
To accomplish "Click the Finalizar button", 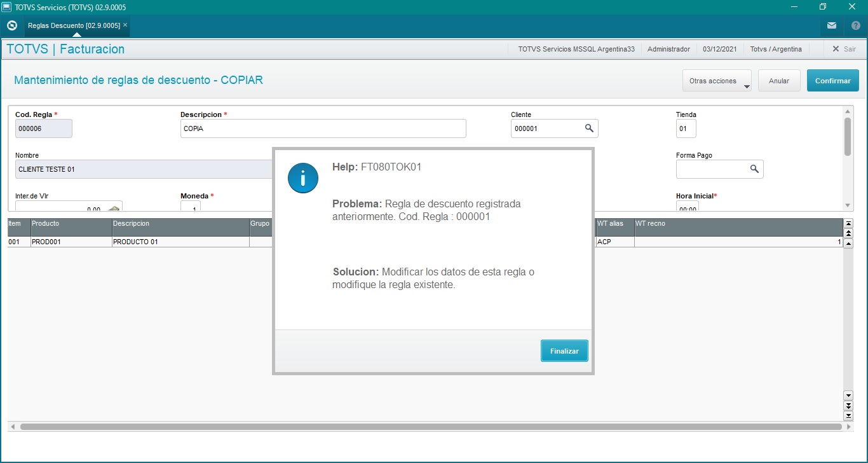I will (564, 351).
